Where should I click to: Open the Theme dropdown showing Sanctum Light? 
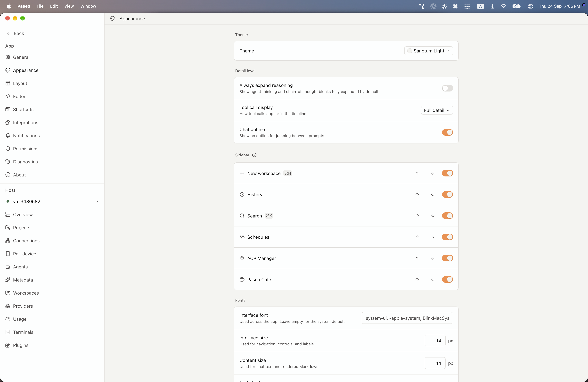click(x=428, y=51)
